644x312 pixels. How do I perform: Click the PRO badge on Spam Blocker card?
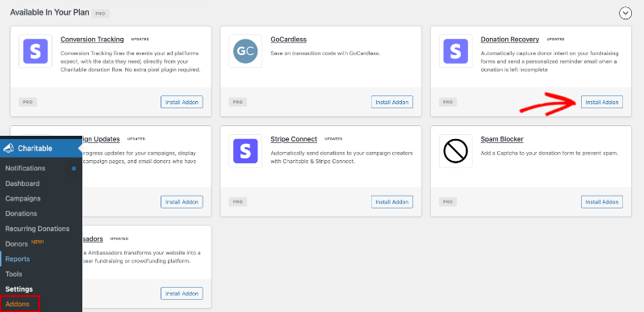coord(448,202)
